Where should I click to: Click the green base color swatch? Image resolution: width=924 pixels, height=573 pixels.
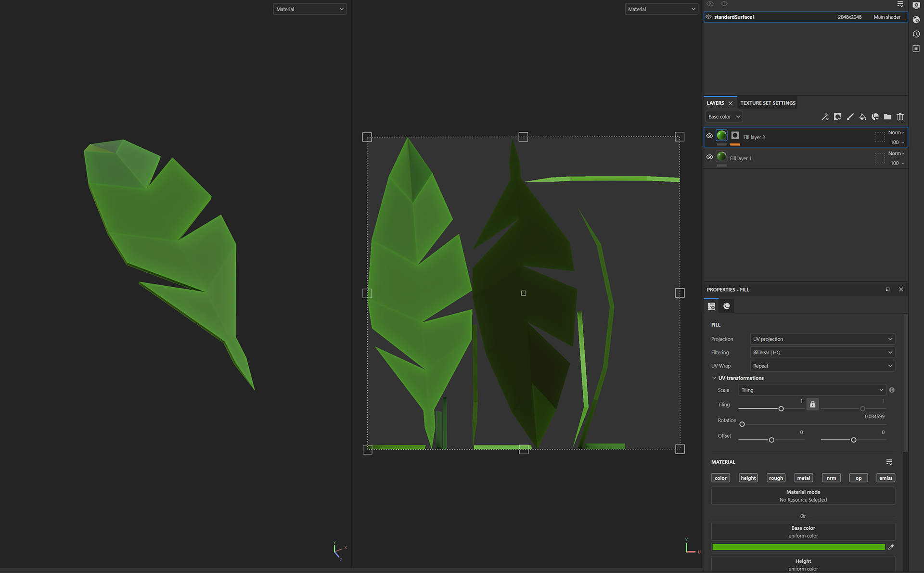tap(798, 547)
